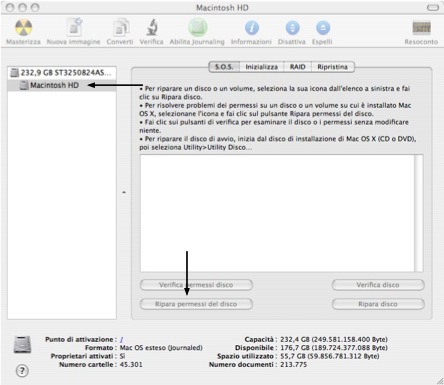
Task: Open the mount point link "/"
Action: point(122,339)
